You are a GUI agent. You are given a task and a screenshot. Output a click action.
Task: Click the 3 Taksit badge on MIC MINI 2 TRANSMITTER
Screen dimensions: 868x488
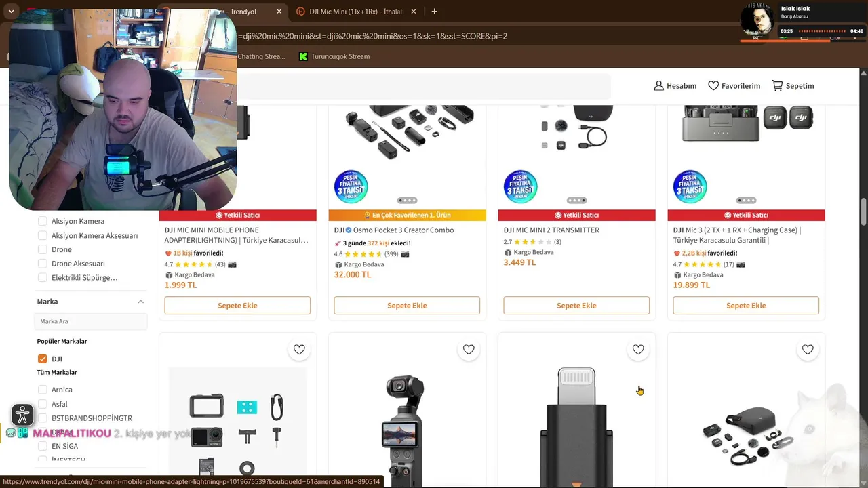521,187
